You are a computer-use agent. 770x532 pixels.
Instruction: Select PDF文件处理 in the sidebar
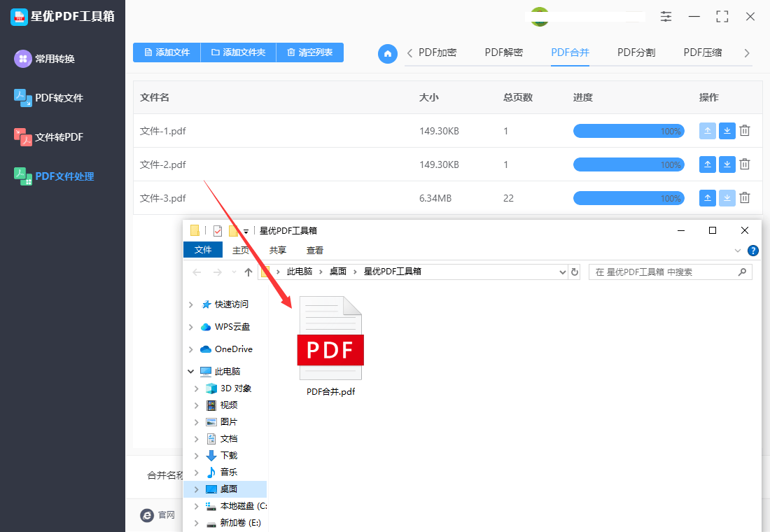point(54,176)
